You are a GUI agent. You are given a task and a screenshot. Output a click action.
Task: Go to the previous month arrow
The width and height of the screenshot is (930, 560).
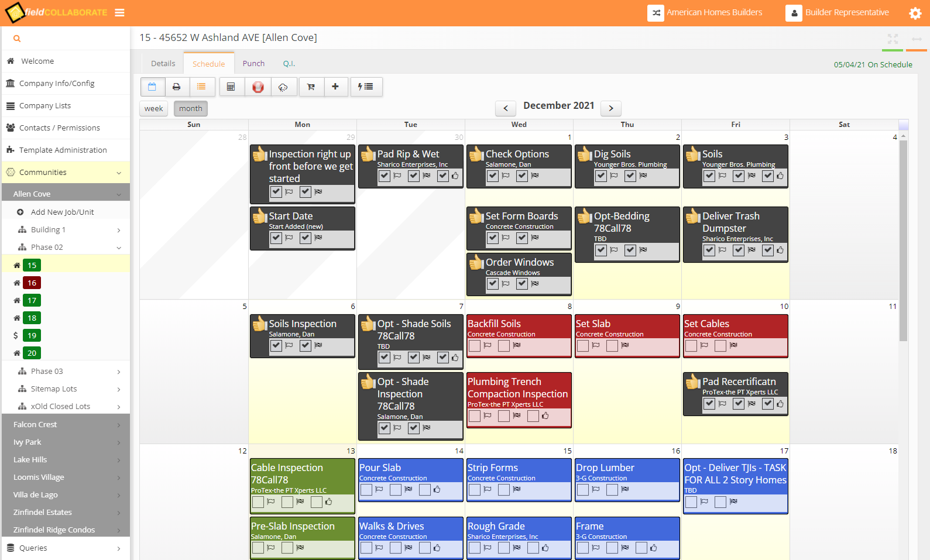506,108
